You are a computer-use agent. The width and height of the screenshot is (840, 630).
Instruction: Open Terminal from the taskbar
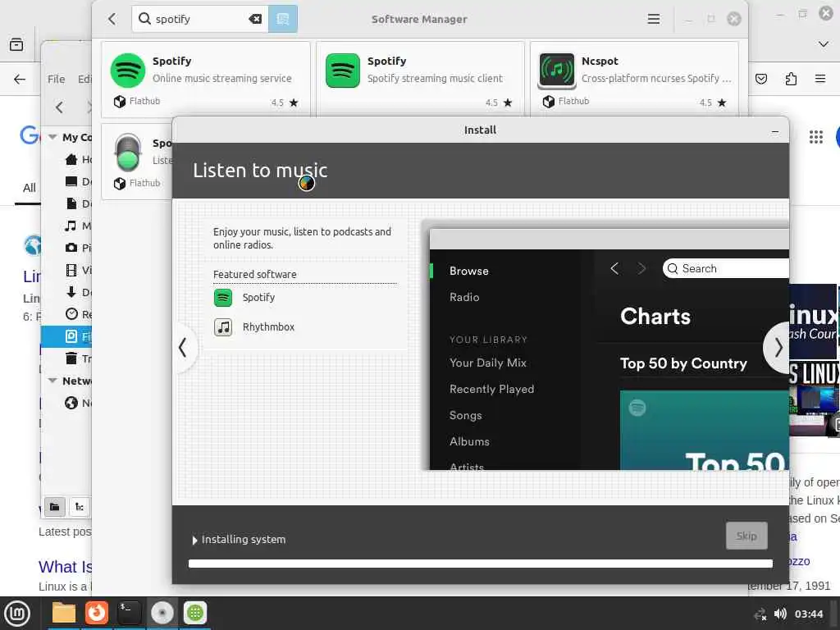(x=129, y=613)
